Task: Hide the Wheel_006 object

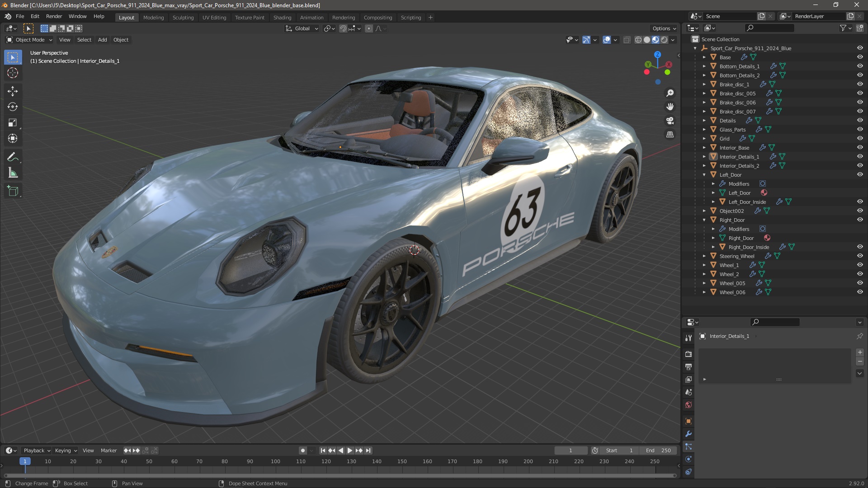Action: point(860,292)
